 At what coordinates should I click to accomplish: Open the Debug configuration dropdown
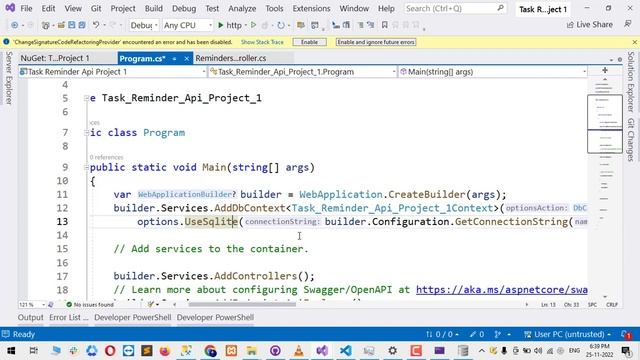[x=144, y=25]
